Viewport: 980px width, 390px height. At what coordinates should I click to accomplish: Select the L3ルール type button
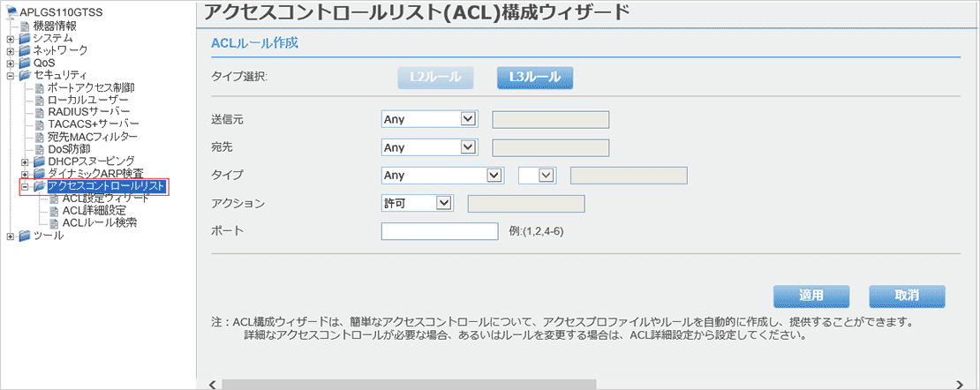pos(535,78)
